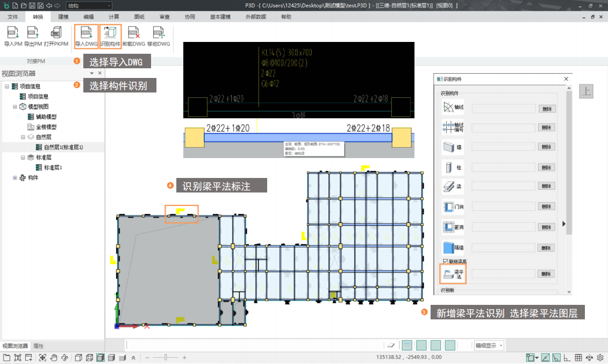The width and height of the screenshot is (608, 364).
Task: Select 自然层1(标准层1) in the tree
Action: [63, 147]
